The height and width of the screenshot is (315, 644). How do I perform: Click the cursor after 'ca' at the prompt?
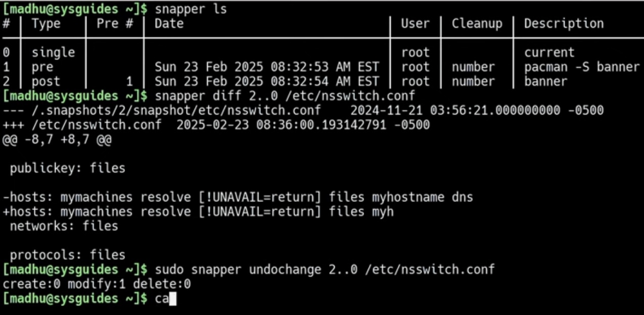[172, 299]
